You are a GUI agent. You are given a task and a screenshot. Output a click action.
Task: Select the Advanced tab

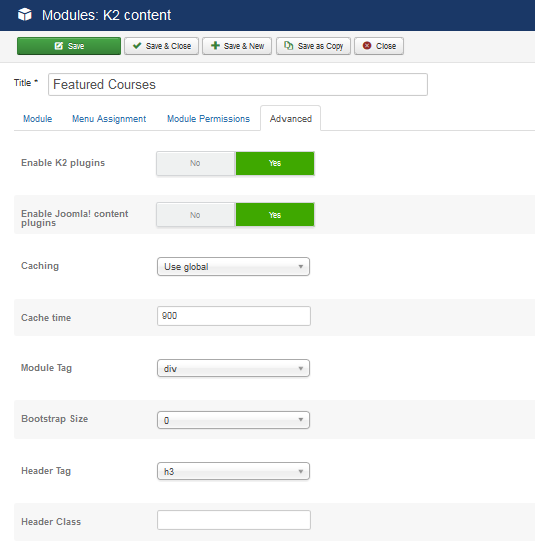(291, 119)
